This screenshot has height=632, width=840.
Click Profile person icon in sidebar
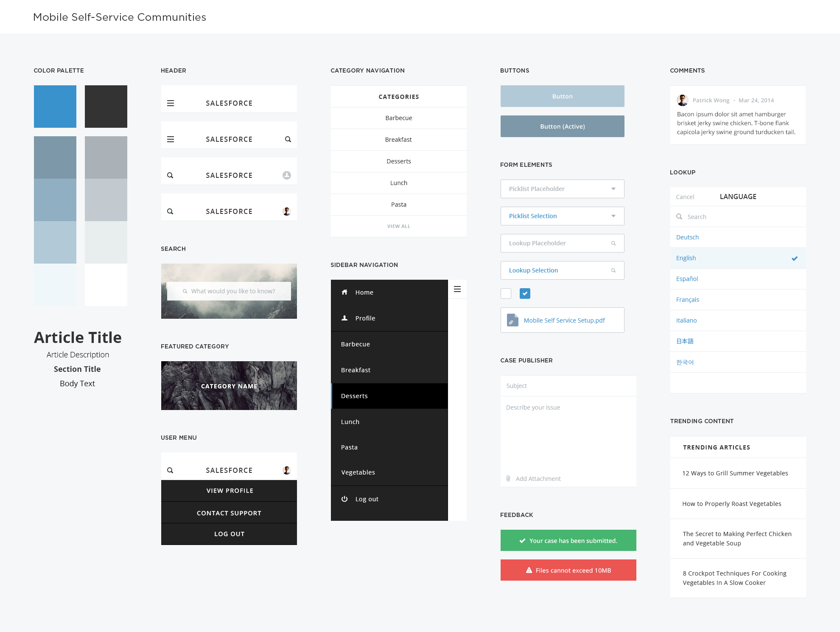pyautogui.click(x=344, y=318)
